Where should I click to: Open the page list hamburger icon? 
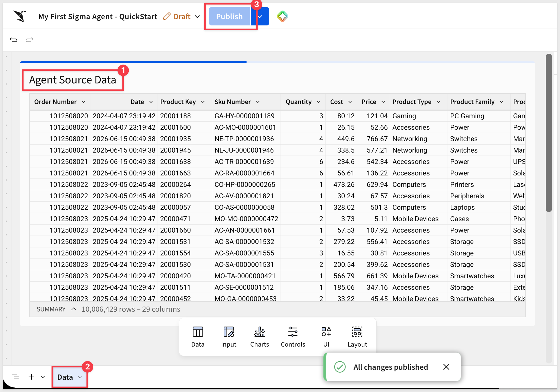coord(16,377)
